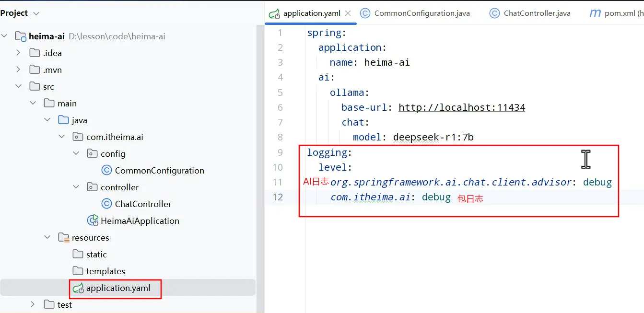This screenshot has width=644, height=313.
Task: Close the application.yaml editor tab
Action: (x=348, y=13)
